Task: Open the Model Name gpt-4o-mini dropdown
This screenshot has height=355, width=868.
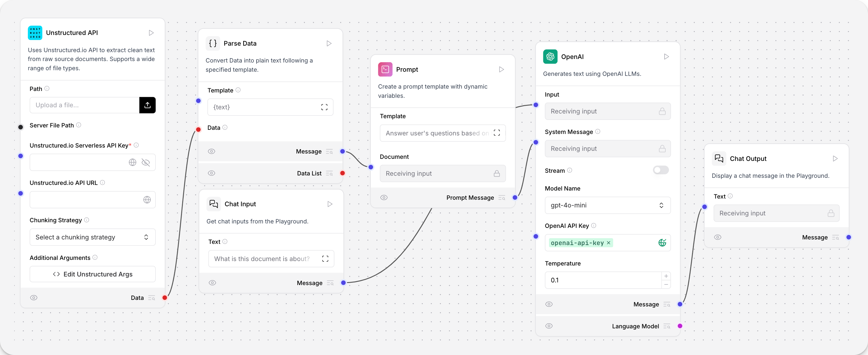Action: pyautogui.click(x=608, y=205)
